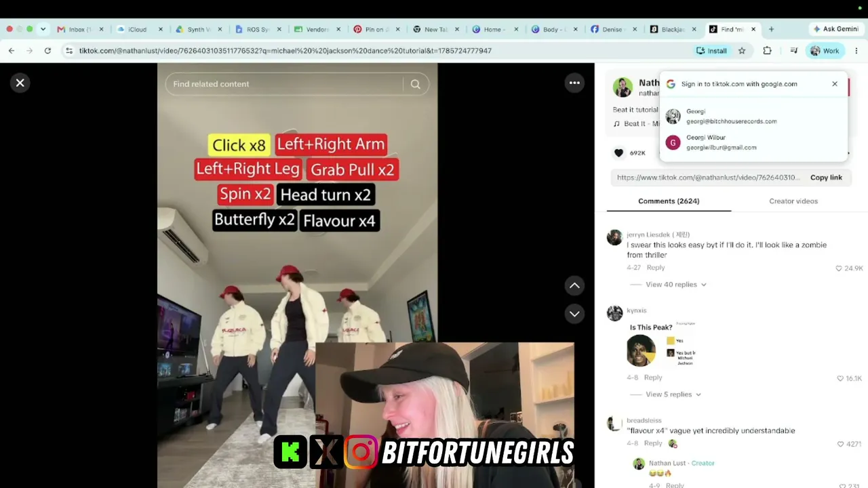Click the search magnifier in video overlay
Screen dimensions: 868x488
click(x=416, y=84)
